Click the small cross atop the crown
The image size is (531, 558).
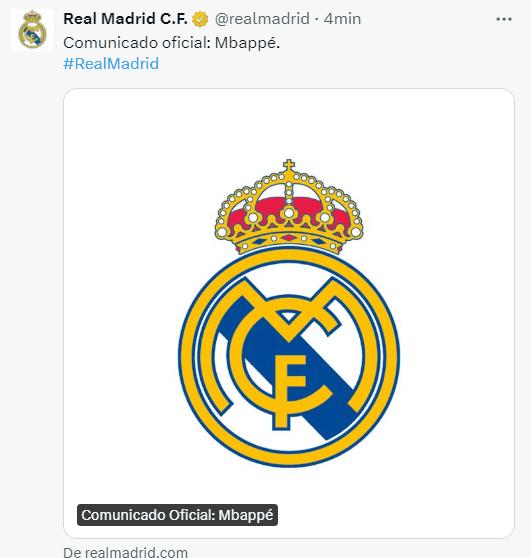coord(289,165)
